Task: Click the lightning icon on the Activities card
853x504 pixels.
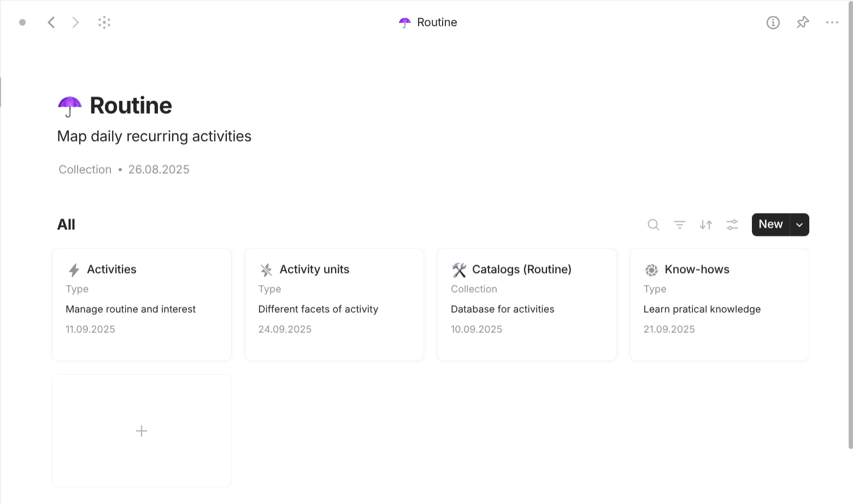Action: (73, 269)
